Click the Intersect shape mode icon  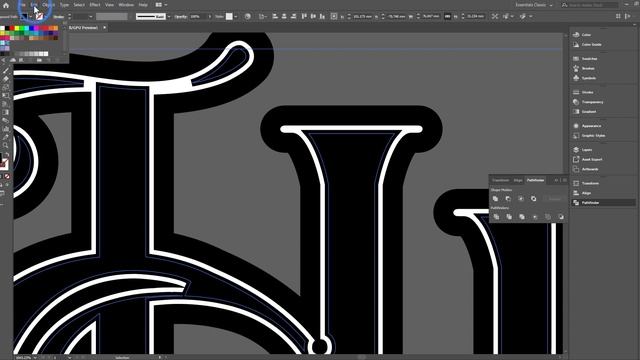tap(521, 199)
